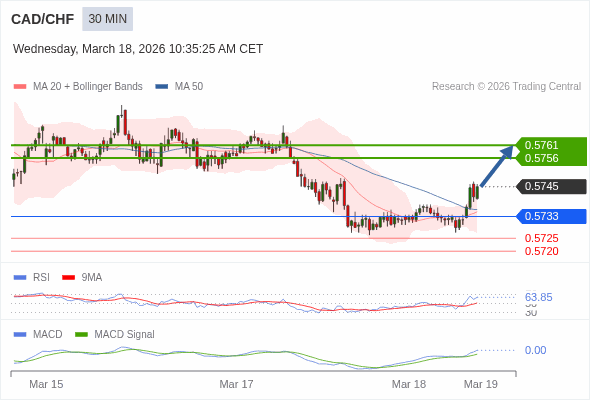Click the pink MA 20 legend swatch
The width and height of the screenshot is (590, 400).
(20, 87)
